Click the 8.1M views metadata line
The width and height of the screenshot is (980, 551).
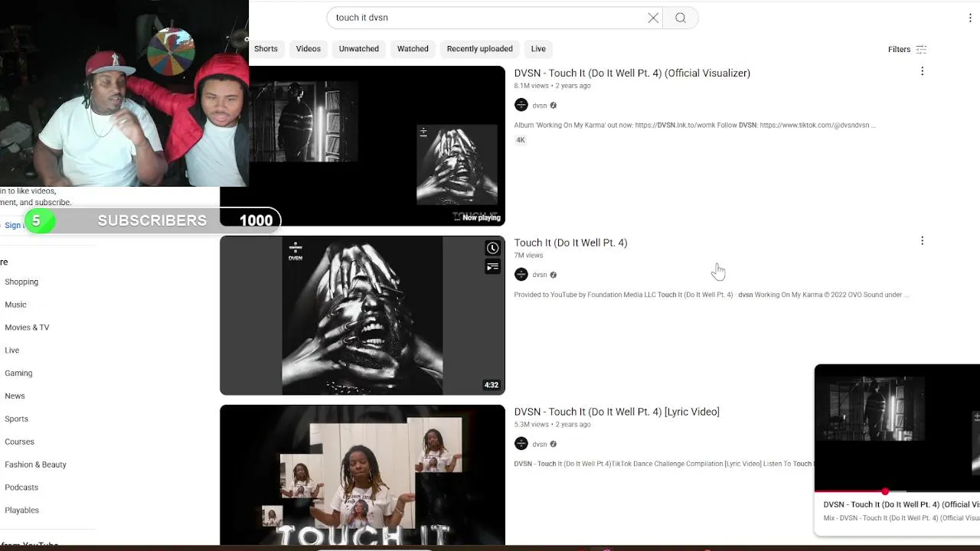click(552, 86)
